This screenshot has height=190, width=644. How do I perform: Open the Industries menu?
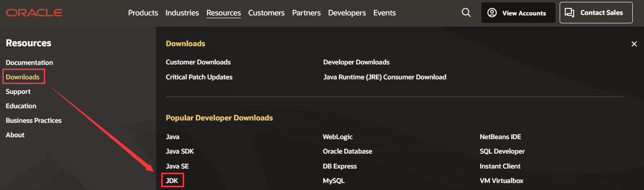pos(182,13)
